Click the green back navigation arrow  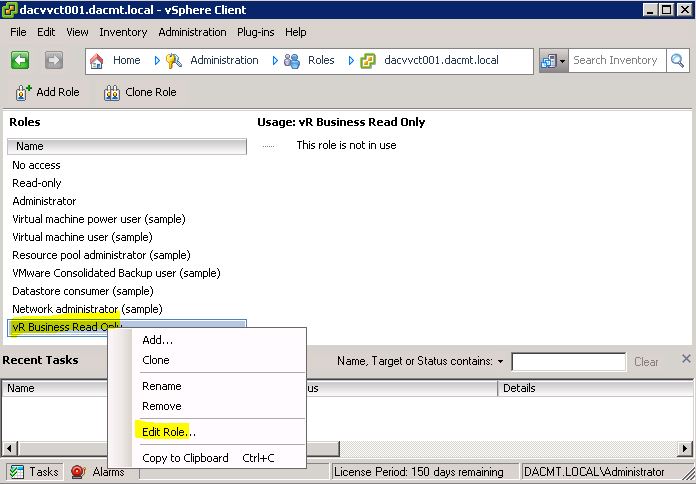coord(20,60)
